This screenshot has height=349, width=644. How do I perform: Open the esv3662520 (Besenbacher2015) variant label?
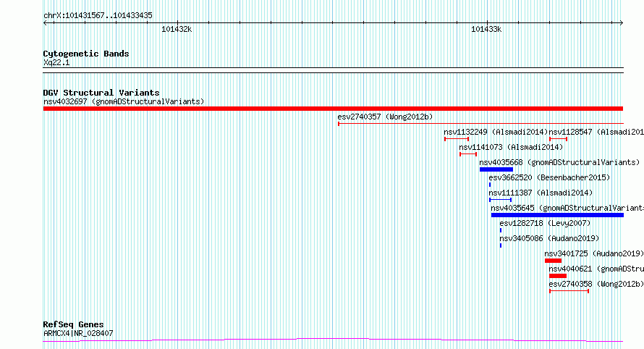click(x=549, y=177)
